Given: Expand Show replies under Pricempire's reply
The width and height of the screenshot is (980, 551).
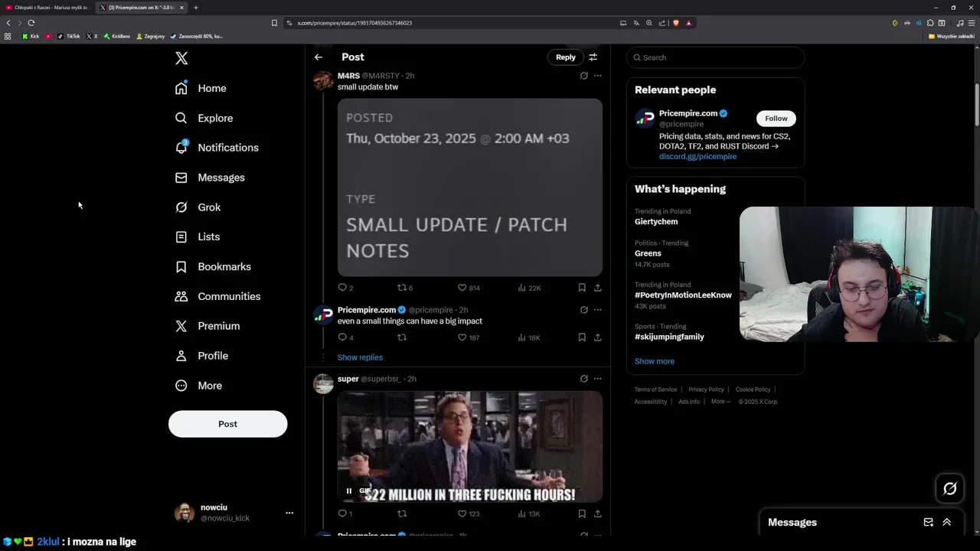Looking at the screenshot, I should [360, 357].
